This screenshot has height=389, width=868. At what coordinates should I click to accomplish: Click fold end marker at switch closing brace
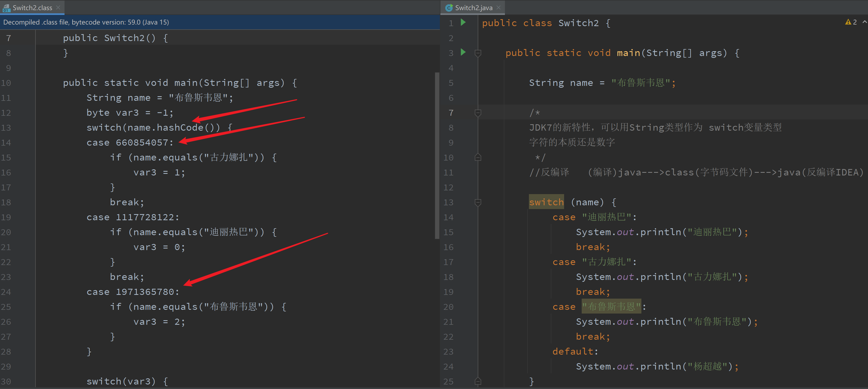[478, 381]
